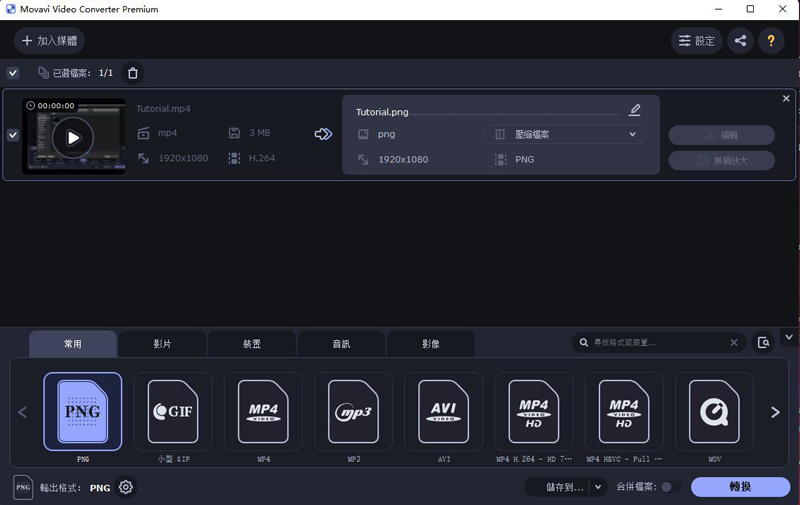Screen dimensions: 800x505
Task: Click the PNG output format icon at bottom
Action: pos(23,487)
